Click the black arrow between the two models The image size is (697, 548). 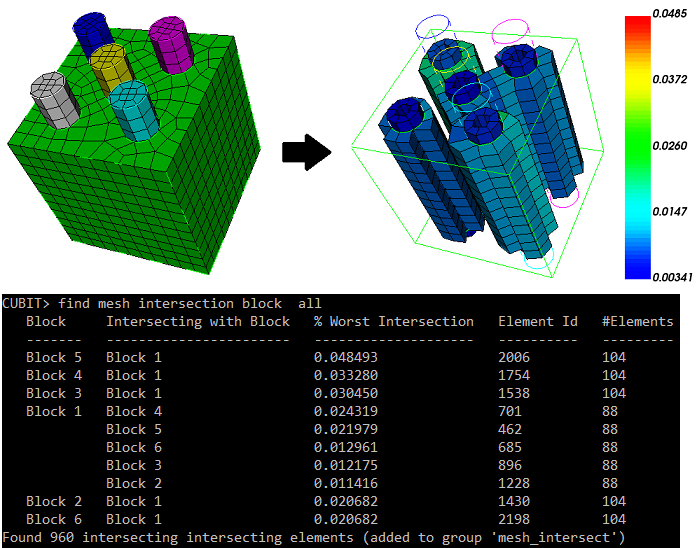point(305,152)
